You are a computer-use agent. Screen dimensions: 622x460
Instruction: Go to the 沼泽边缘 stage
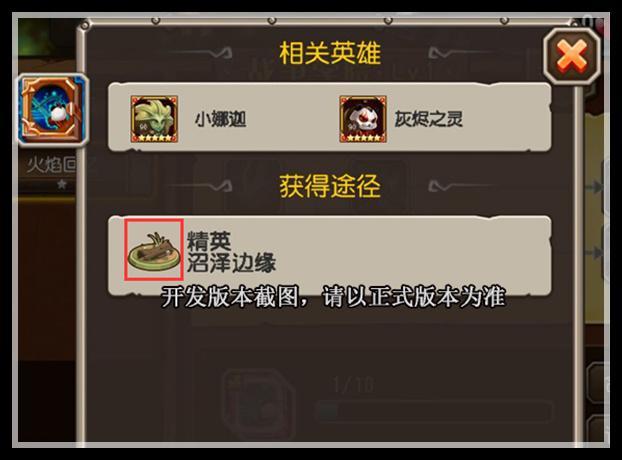(x=231, y=263)
